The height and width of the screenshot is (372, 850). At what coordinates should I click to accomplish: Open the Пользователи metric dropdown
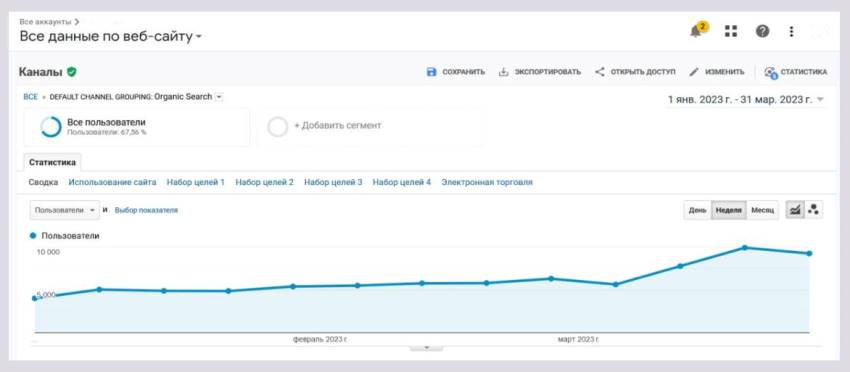click(x=65, y=210)
